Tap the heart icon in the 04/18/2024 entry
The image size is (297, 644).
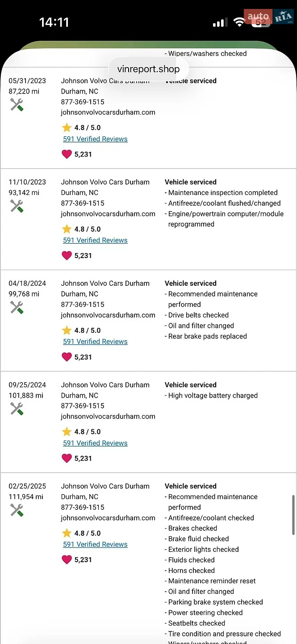click(x=67, y=357)
